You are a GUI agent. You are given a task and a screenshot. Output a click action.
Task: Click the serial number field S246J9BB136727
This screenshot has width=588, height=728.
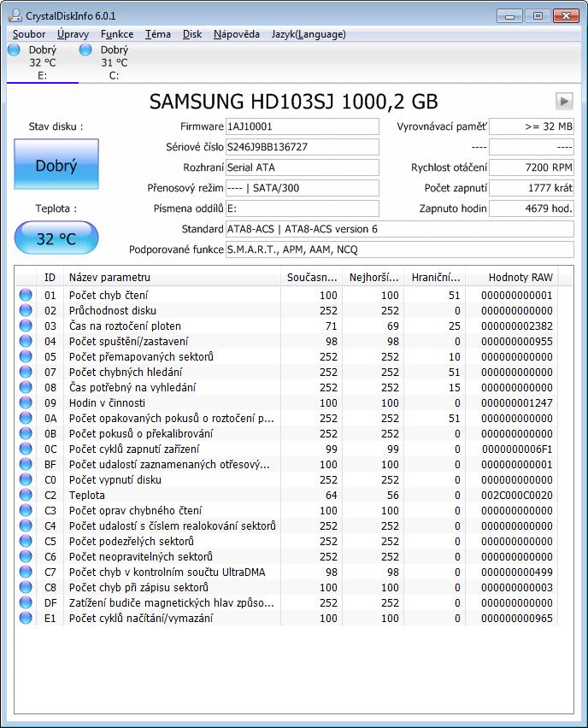303,147
